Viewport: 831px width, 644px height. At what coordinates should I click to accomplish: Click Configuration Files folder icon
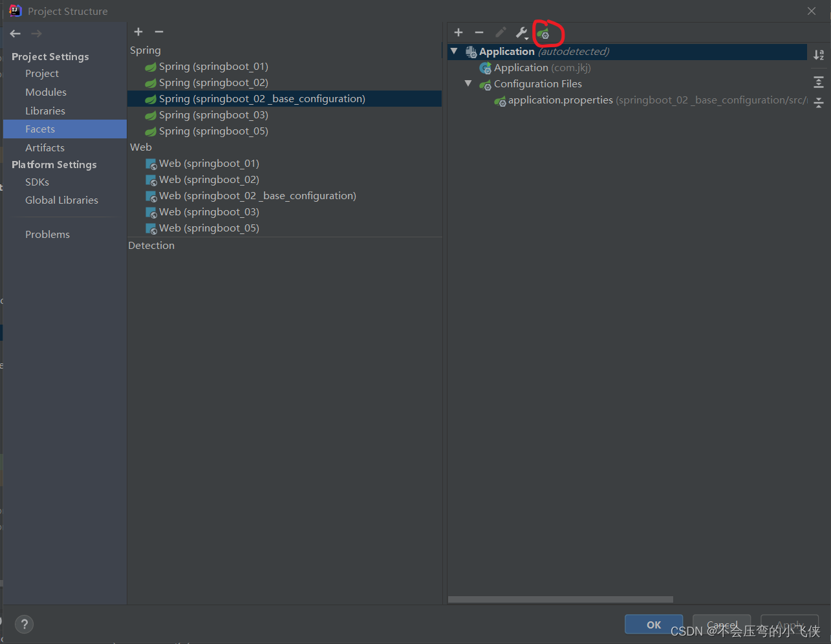485,85
